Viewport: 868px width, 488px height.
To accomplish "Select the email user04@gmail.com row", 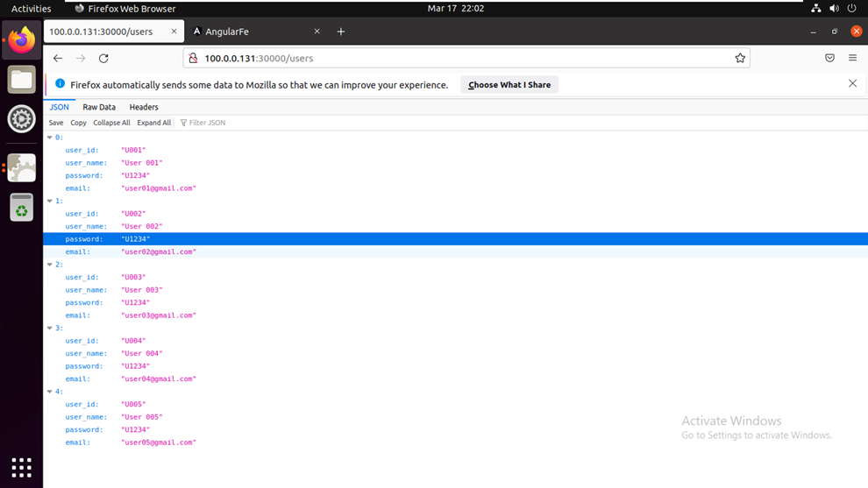I will click(455, 379).
